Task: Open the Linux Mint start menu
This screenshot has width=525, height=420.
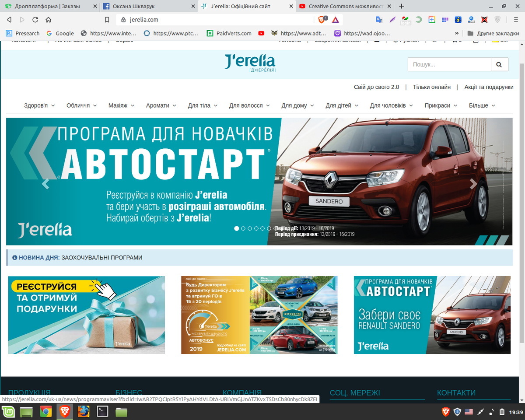Action: (x=8, y=411)
